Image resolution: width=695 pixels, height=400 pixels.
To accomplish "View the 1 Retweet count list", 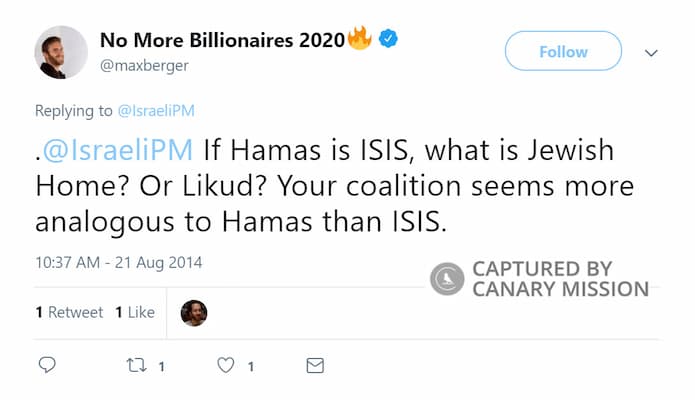I will pyautogui.click(x=67, y=312).
